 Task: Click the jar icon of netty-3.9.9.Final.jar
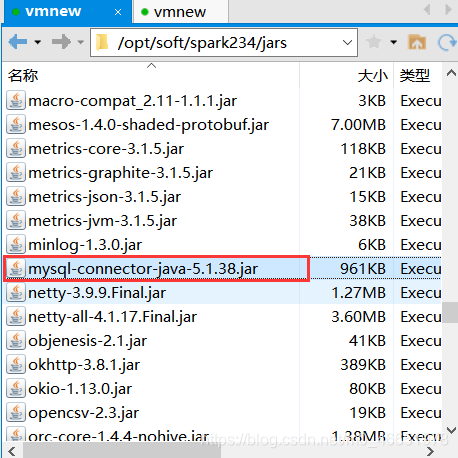pyautogui.click(x=16, y=293)
